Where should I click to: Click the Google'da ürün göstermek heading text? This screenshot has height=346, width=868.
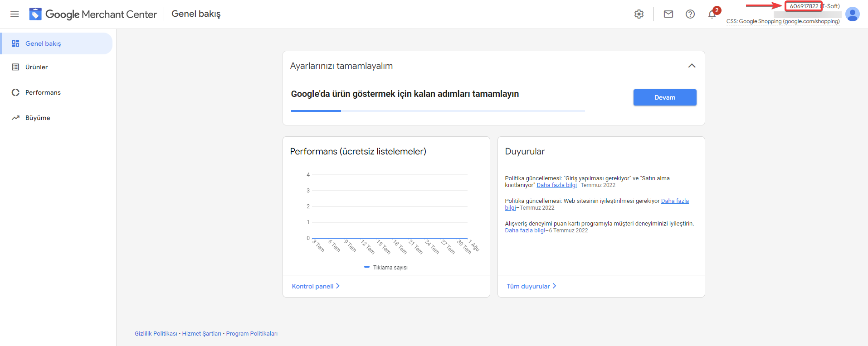click(x=405, y=94)
